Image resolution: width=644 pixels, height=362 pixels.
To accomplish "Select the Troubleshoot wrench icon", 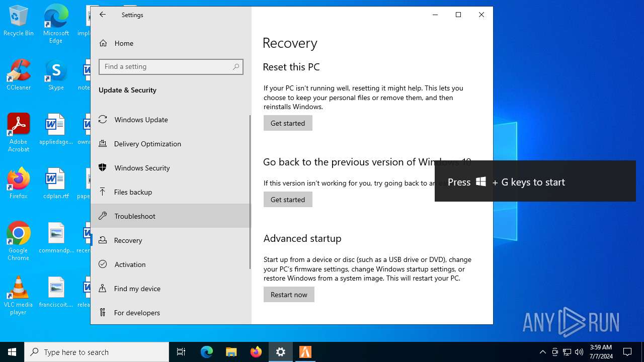I will click(103, 216).
